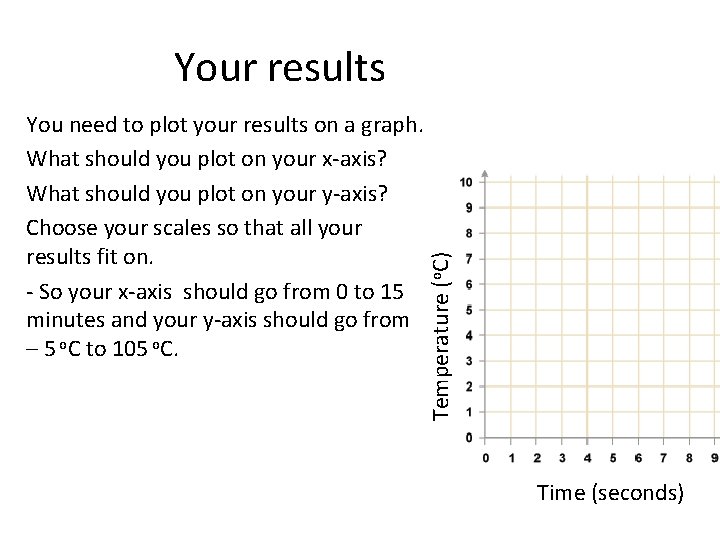This screenshot has width=720, height=540.
Task: Click the number 0 on the x-axis
Action: pyautogui.click(x=486, y=458)
